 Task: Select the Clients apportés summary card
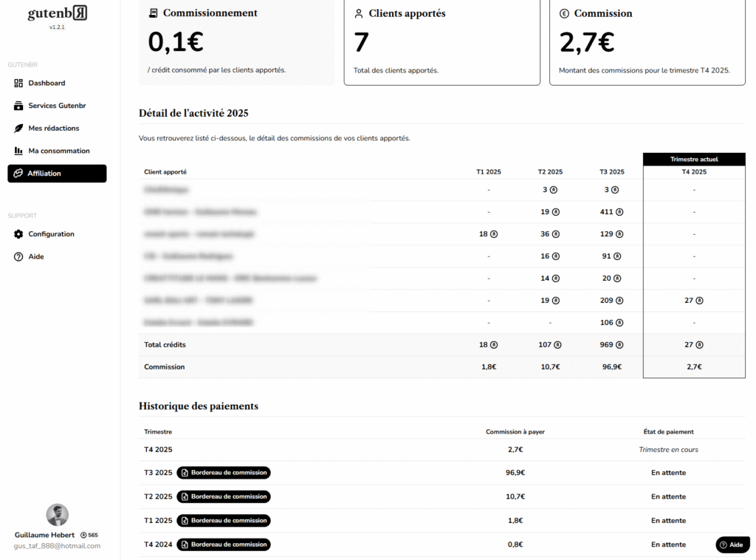441,42
